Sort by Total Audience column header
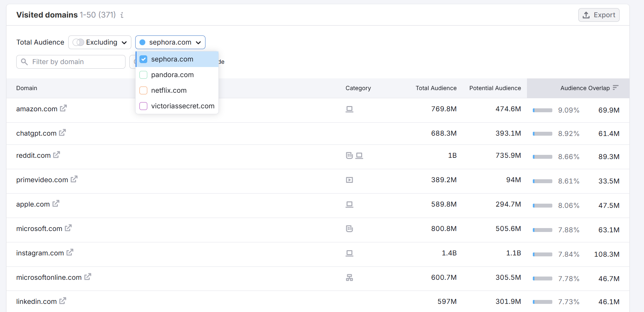The image size is (644, 312). pos(436,88)
